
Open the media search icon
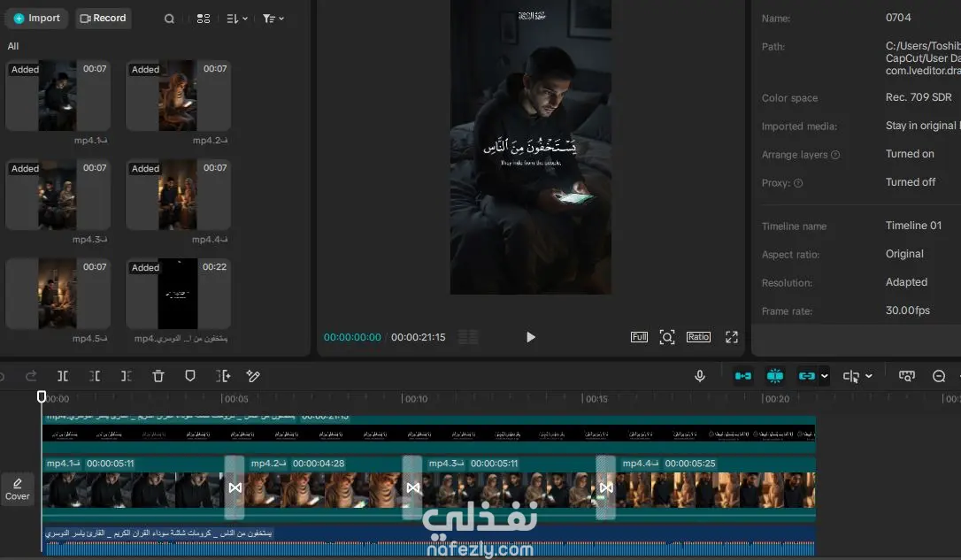tap(169, 19)
